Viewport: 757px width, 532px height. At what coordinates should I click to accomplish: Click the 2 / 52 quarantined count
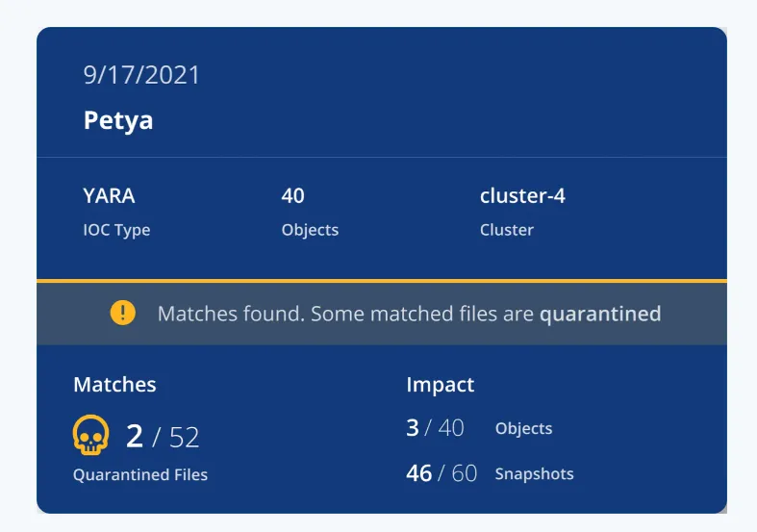tap(163, 438)
